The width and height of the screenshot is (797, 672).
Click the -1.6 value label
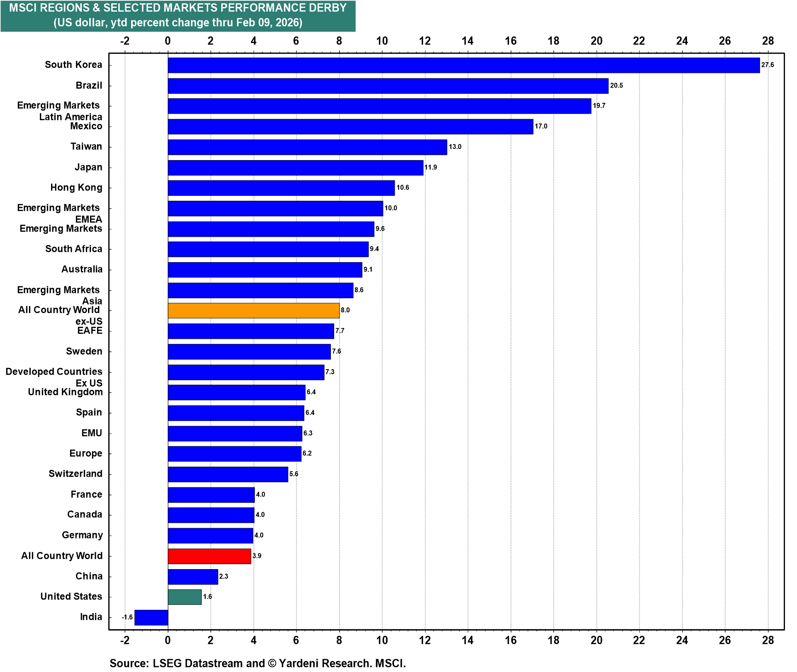click(127, 617)
